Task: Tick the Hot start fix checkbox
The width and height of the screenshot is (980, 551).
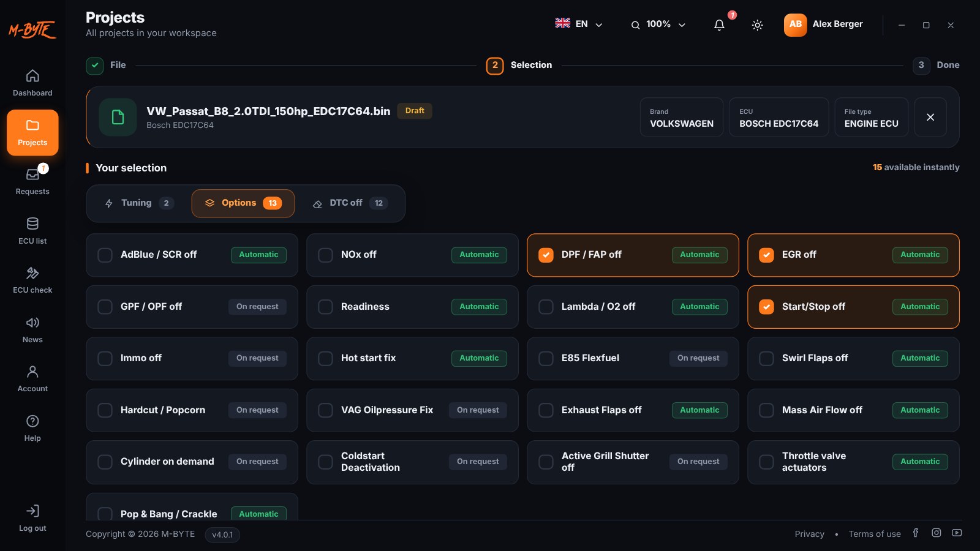Action: (x=326, y=358)
